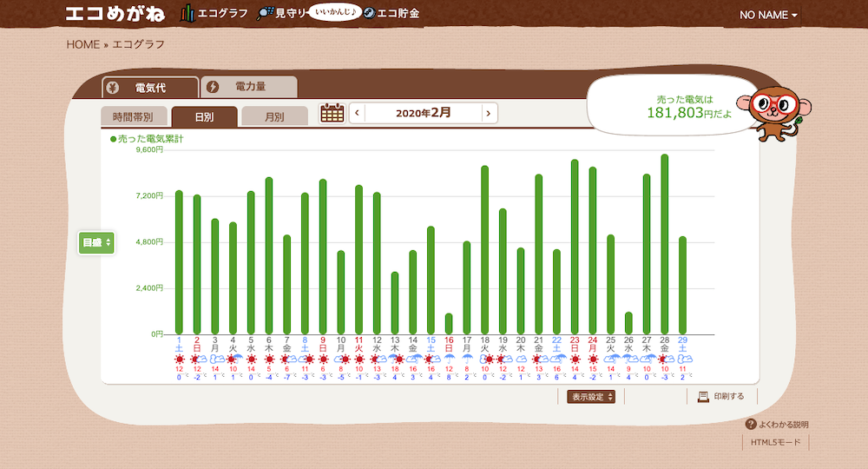
Task: Click the weather icon for day 14
Action: click(413, 360)
